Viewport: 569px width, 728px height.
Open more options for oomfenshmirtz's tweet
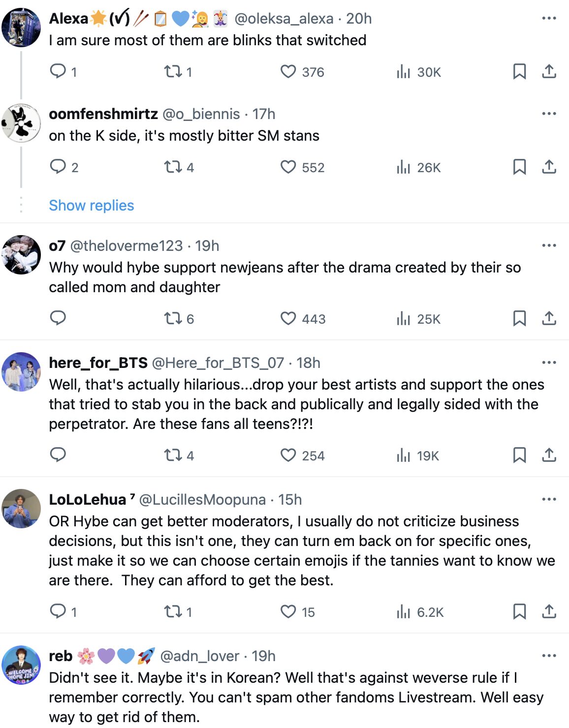[x=549, y=114]
